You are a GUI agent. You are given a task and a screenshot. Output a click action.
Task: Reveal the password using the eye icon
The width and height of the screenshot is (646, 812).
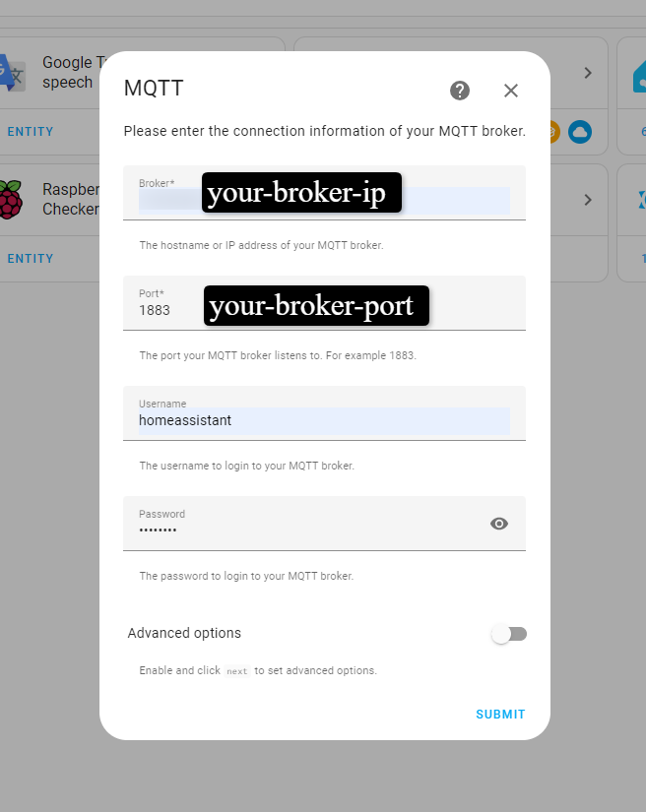point(499,523)
